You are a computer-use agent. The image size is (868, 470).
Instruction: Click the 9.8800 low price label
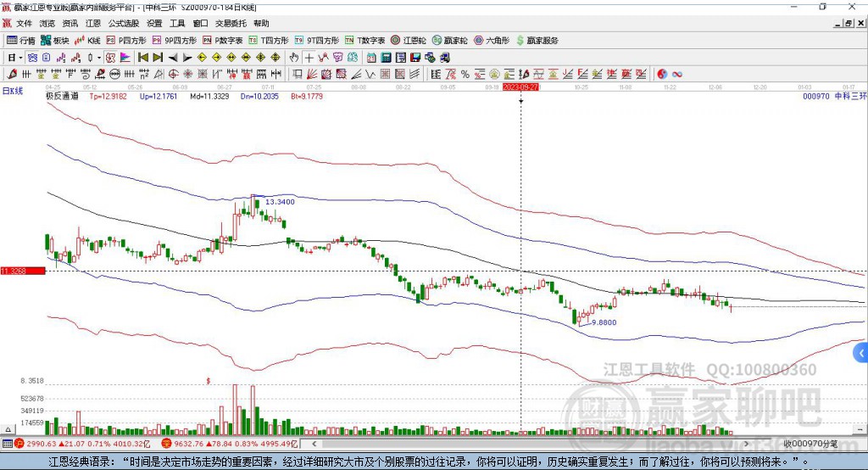coord(604,322)
